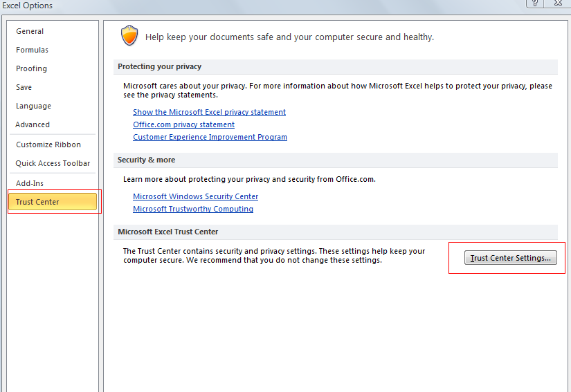571x392 pixels.
Task: Click the 'Microsoft cares about your privacy' text
Action: tap(338, 91)
